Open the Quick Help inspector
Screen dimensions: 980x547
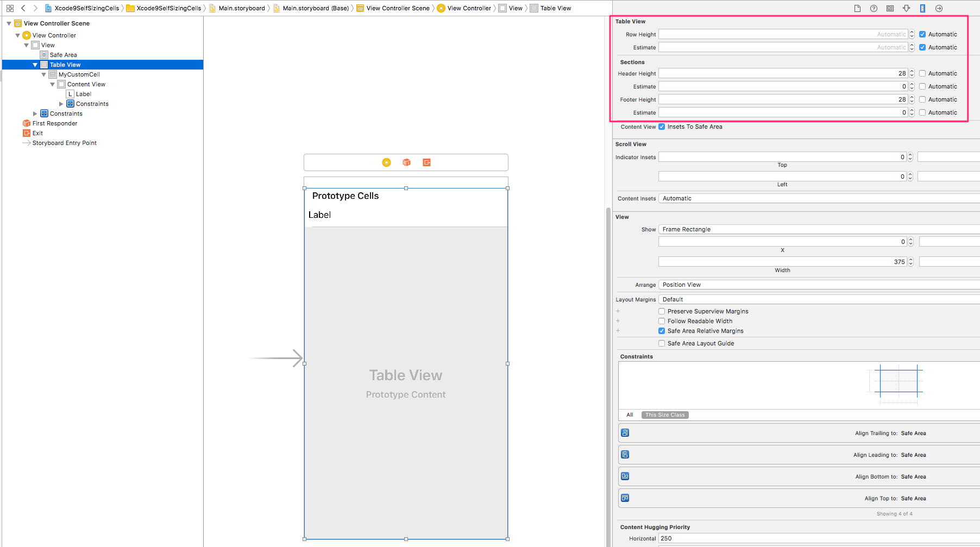click(874, 8)
